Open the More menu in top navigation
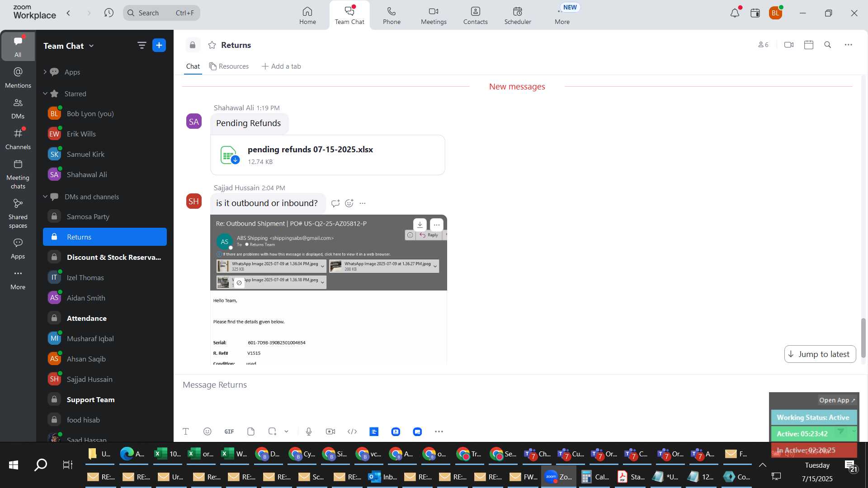This screenshot has height=488, width=868. [562, 15]
